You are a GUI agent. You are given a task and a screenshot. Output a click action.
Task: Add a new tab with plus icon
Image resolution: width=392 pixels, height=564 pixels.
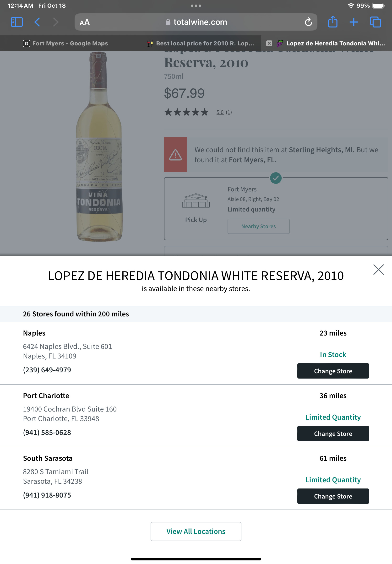[x=354, y=22]
